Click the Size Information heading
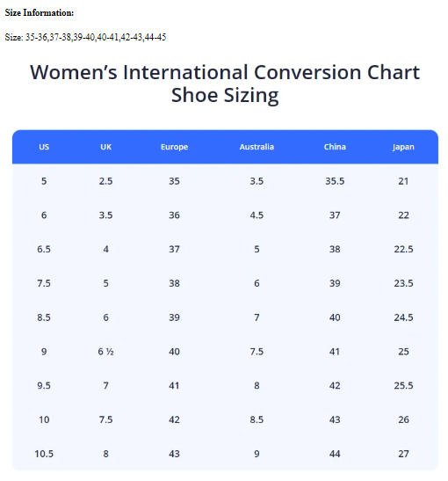Screen dimensions: 448x481 40,12
